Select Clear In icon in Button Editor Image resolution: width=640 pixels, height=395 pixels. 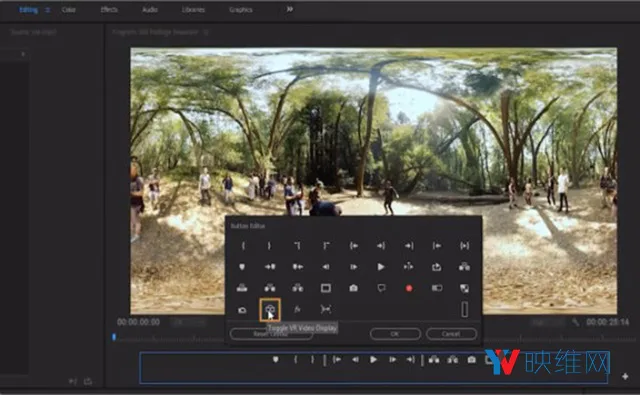[x=298, y=246]
